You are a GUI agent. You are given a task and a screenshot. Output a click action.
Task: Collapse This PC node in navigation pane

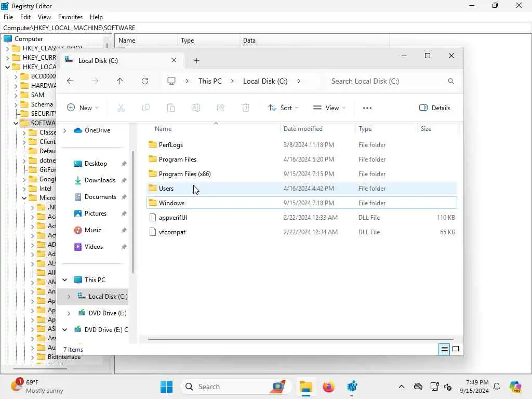(x=65, y=280)
